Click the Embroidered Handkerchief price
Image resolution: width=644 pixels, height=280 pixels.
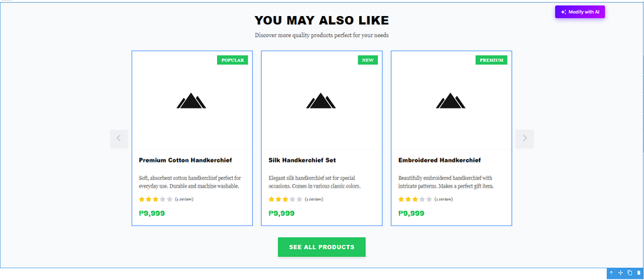pos(411,213)
